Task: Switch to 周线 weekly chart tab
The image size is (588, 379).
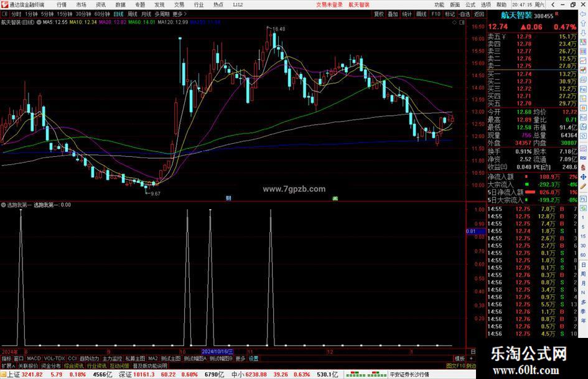Action: (133, 14)
